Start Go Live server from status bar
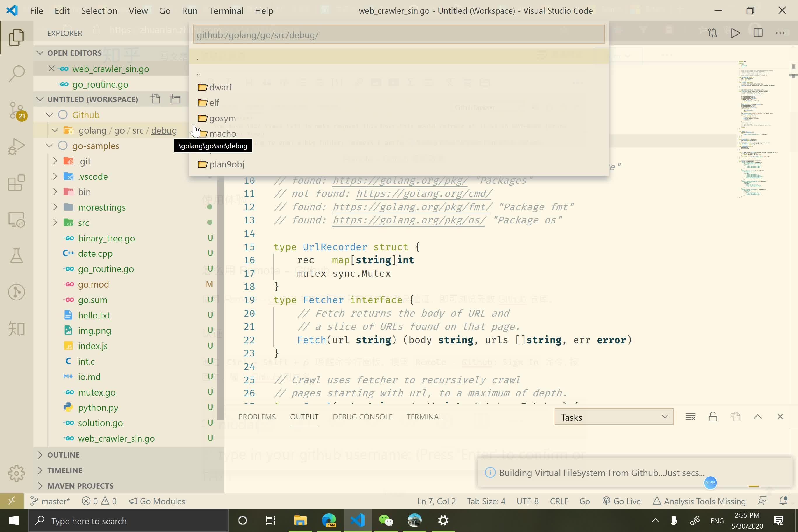This screenshot has height=532, width=798. point(622,501)
